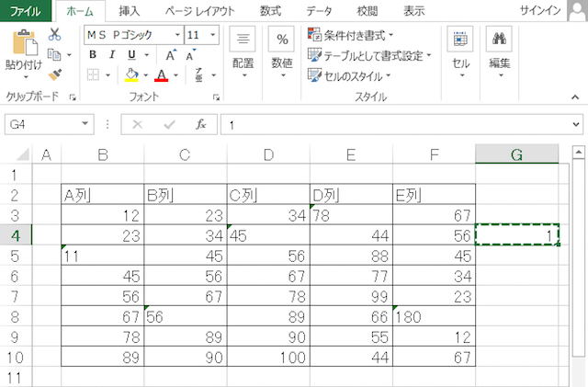
Task: Open the borders dropdown arrow
Action: click(x=108, y=75)
